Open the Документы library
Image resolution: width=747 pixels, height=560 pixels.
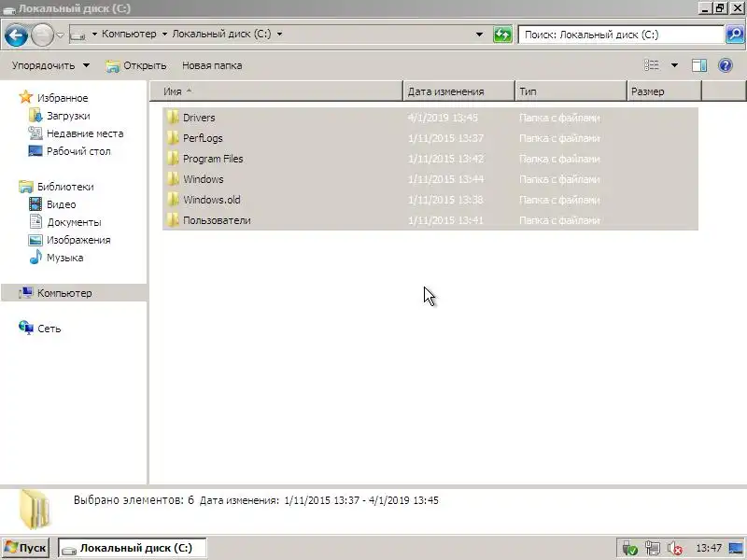(x=74, y=222)
